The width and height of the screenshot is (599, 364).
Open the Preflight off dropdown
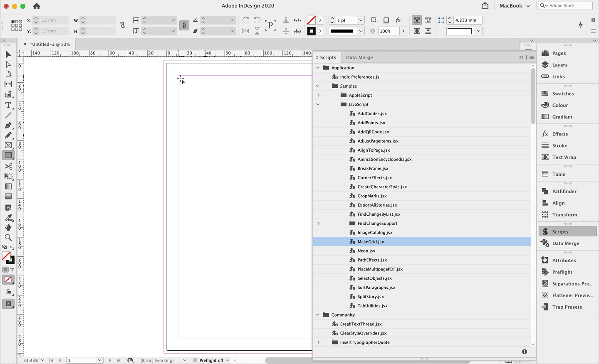228,360
